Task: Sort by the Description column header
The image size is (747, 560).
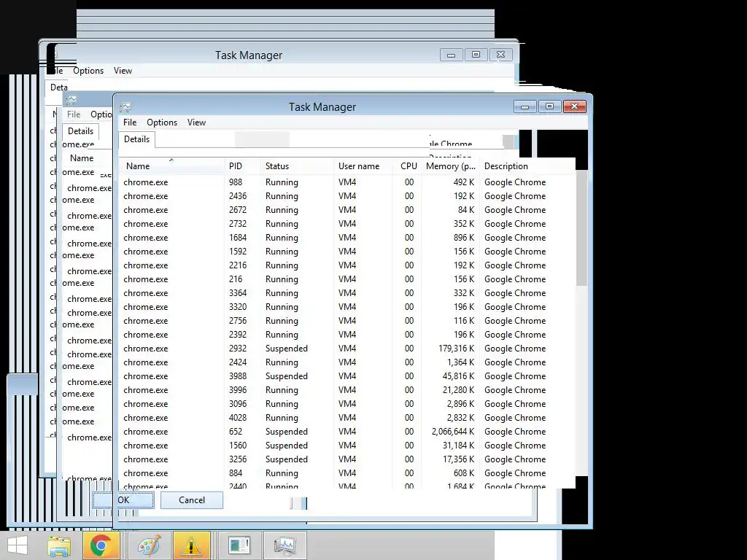Action: coord(527,166)
